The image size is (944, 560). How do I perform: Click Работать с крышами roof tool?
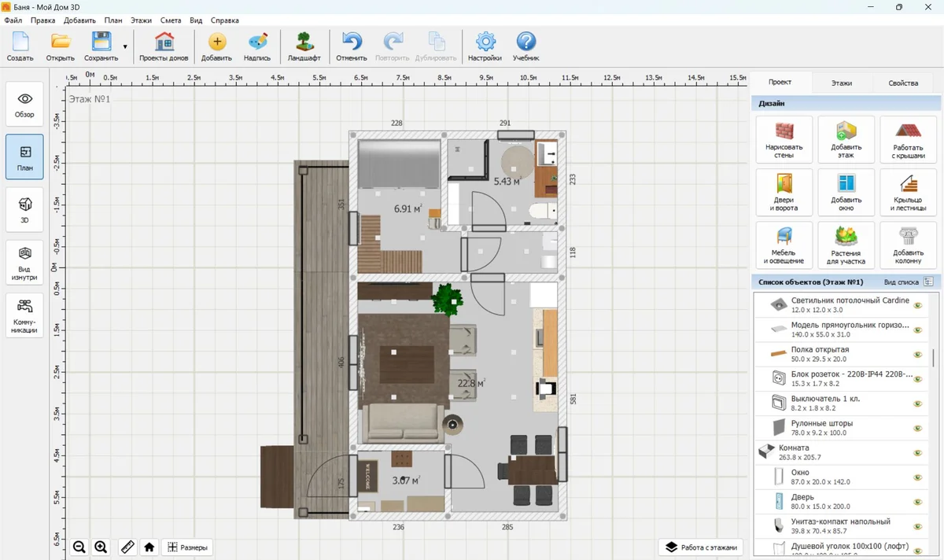coord(908,140)
